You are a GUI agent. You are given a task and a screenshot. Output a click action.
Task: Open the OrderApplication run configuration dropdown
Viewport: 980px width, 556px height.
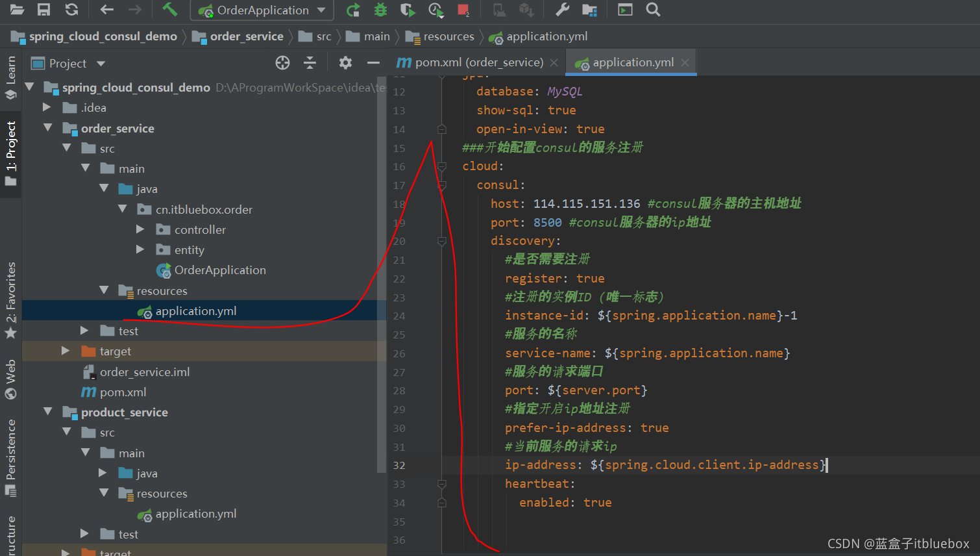click(262, 10)
